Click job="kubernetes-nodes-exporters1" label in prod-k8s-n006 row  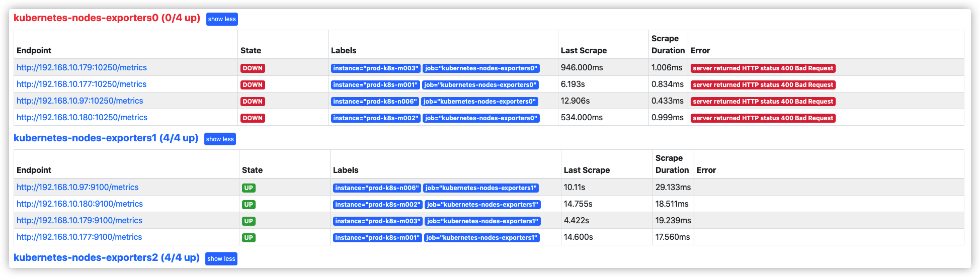pyautogui.click(x=481, y=188)
